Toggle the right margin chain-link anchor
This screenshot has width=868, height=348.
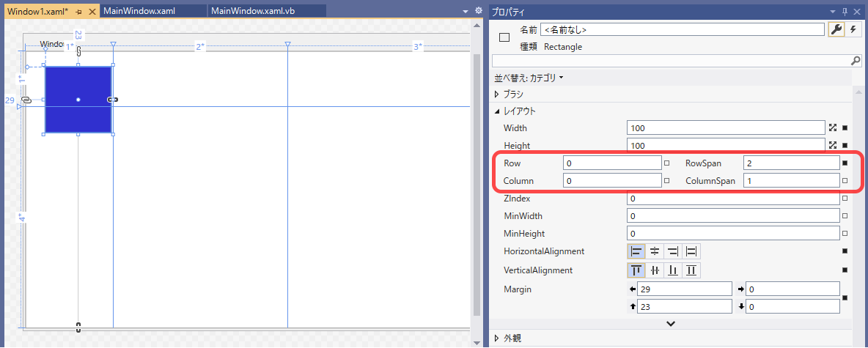(x=112, y=100)
